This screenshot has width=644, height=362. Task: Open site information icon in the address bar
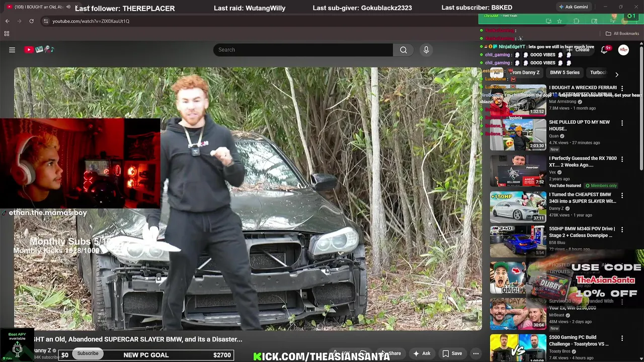tap(46, 21)
